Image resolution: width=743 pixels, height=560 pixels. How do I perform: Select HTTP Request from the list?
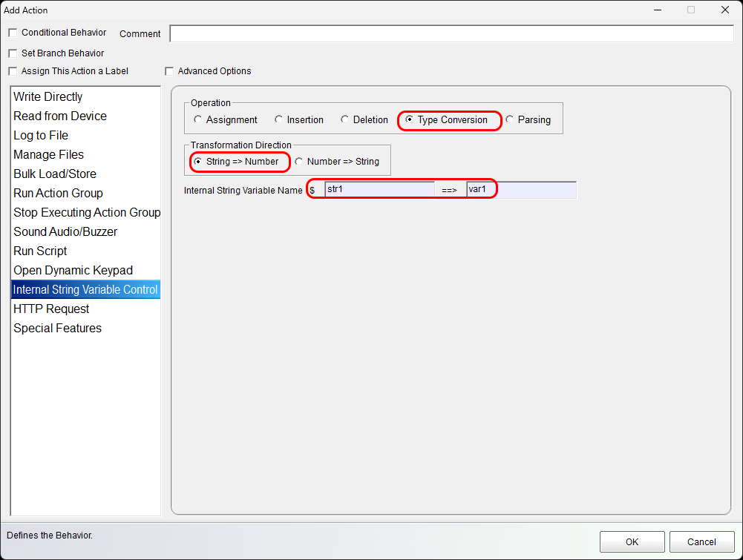pos(51,309)
